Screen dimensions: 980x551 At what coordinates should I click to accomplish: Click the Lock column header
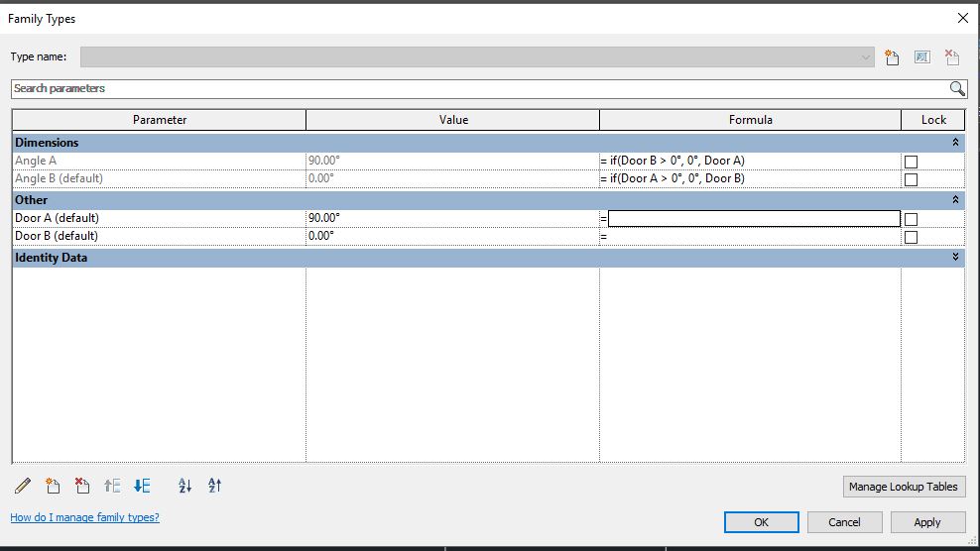(933, 120)
